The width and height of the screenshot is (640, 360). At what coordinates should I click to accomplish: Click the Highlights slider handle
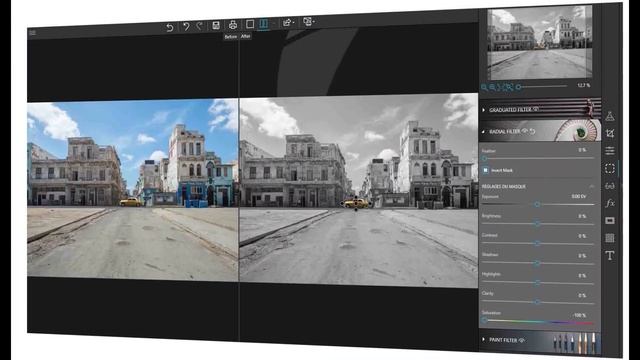point(538,282)
